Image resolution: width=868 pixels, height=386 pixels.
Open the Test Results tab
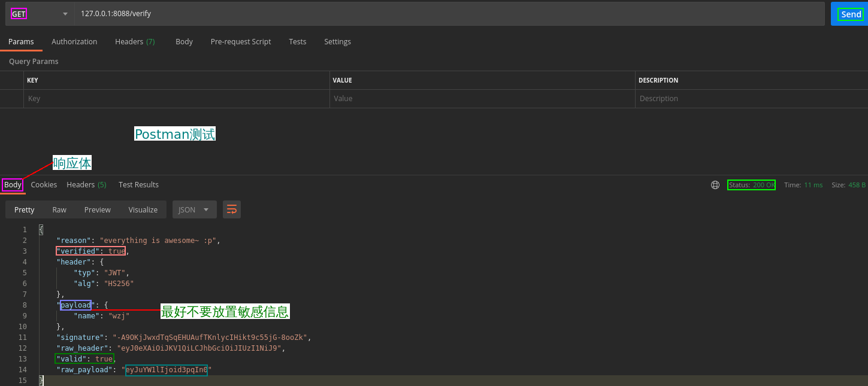[x=138, y=185]
